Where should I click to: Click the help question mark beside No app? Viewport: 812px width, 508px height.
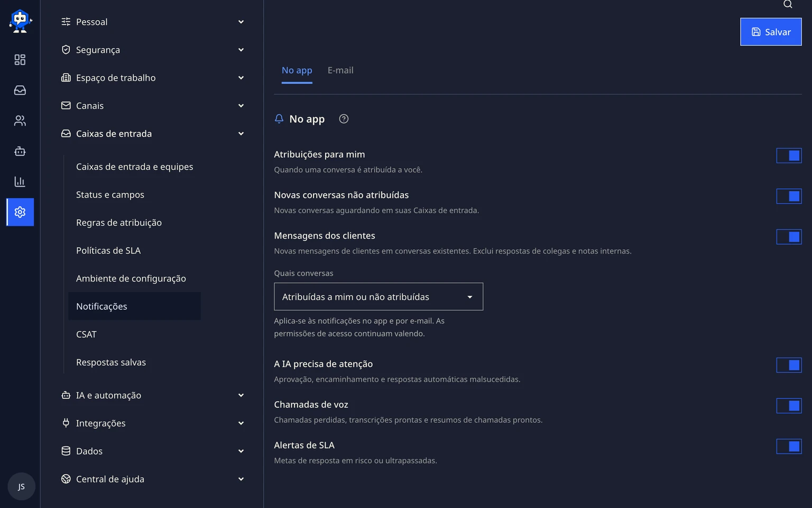tap(344, 119)
